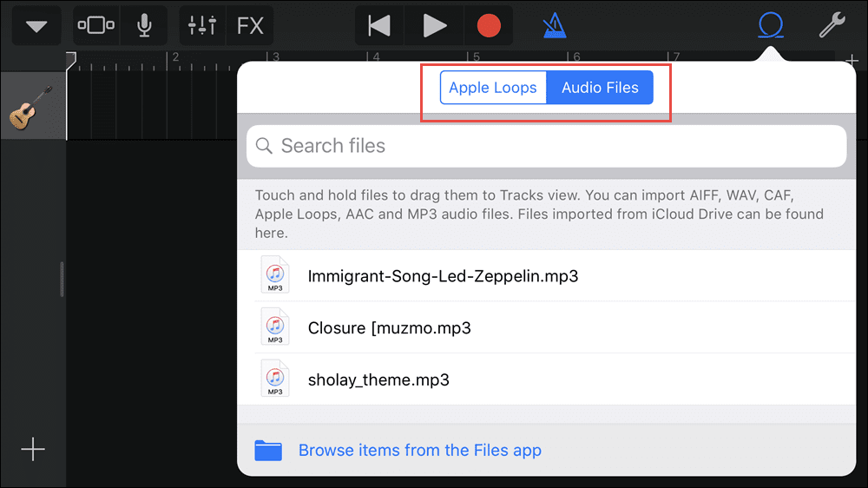
Task: Select the acoustic guitar track header
Action: 33,106
